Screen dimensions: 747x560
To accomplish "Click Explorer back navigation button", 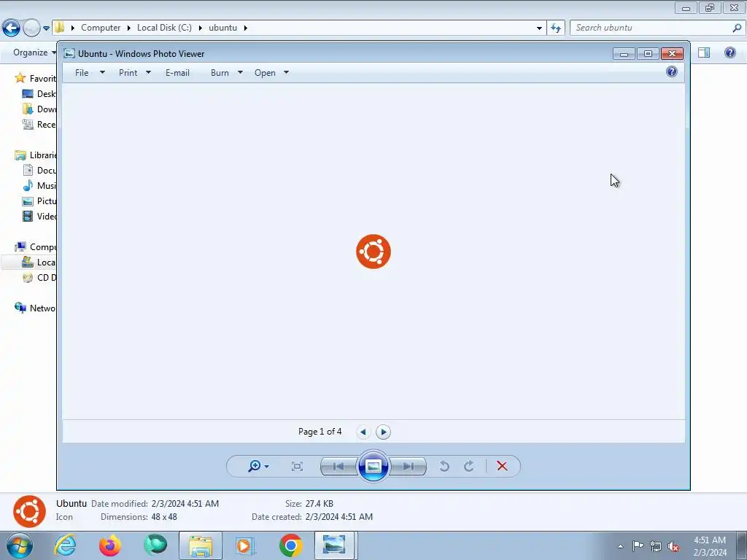I will 12,28.
